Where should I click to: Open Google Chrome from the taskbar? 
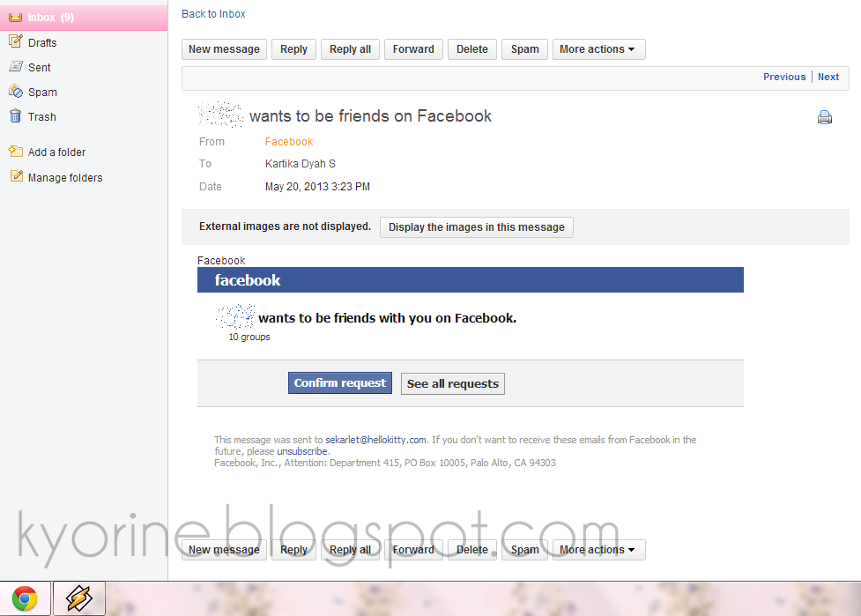tap(25, 598)
